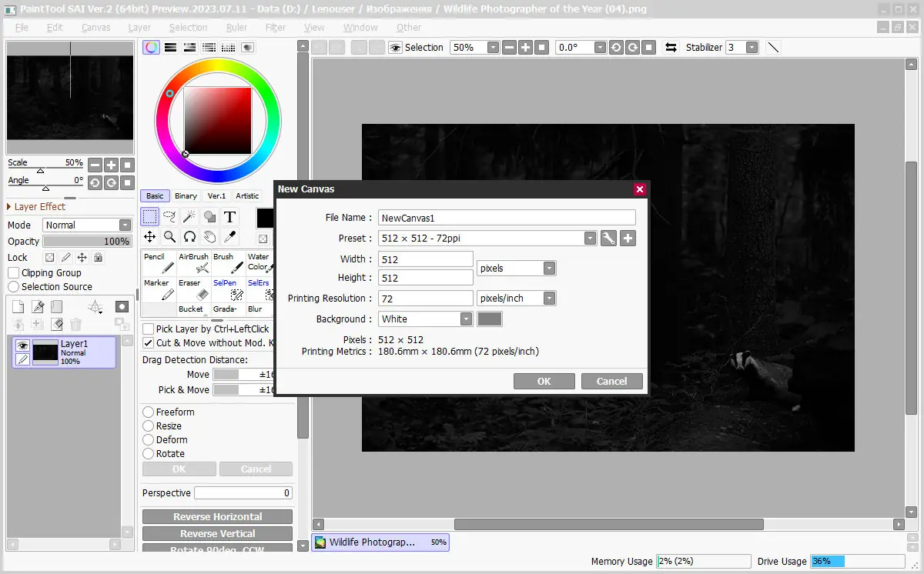The image size is (924, 574).
Task: Open the rotation angle 0.0° dropdown
Action: coord(600,47)
